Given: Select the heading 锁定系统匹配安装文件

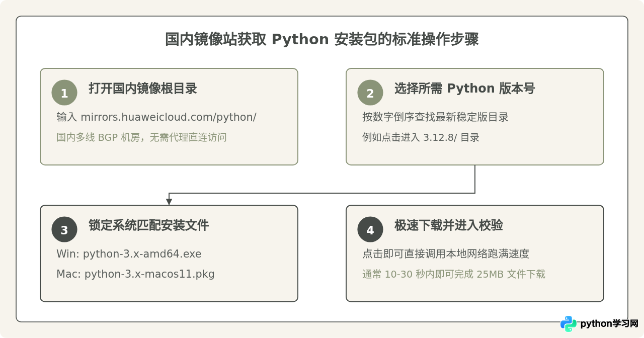Looking at the screenshot, I should pyautogui.click(x=149, y=225).
